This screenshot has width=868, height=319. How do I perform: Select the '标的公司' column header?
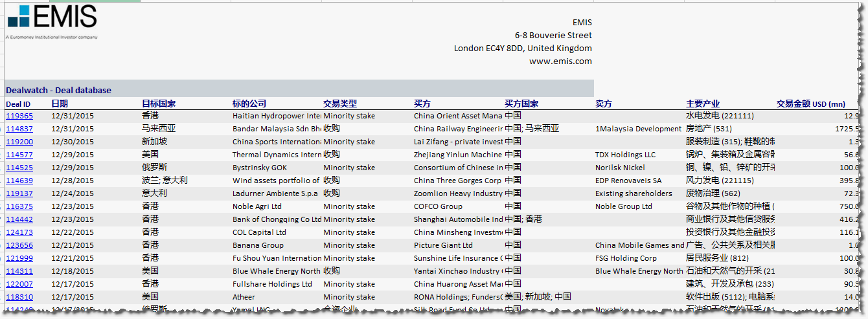(x=249, y=104)
